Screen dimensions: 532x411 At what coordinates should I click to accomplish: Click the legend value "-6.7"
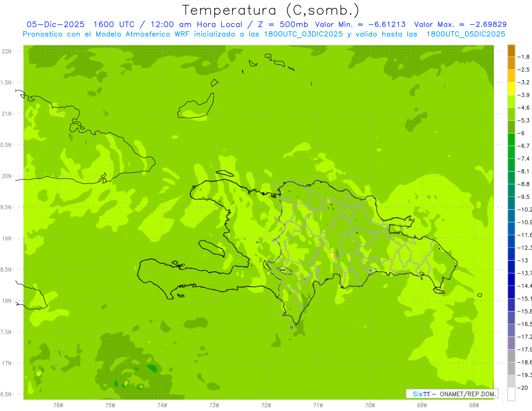pos(524,146)
